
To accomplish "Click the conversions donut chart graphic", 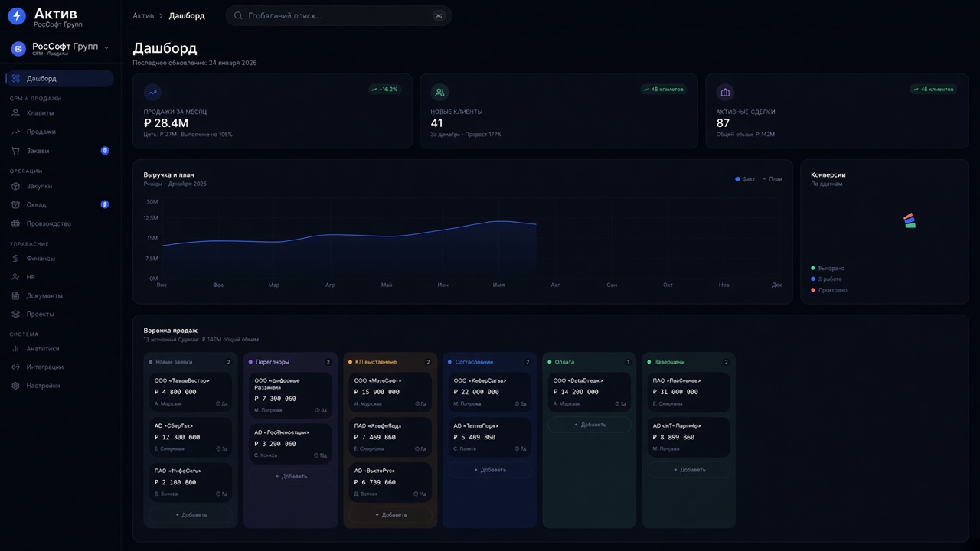I will click(x=910, y=220).
